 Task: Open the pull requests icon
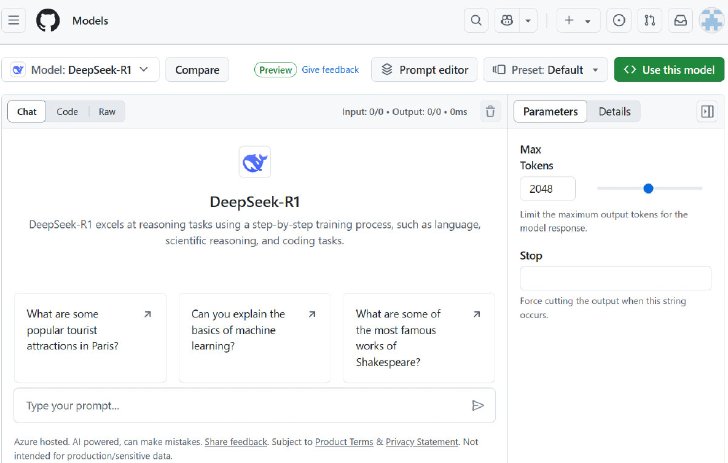(650, 20)
